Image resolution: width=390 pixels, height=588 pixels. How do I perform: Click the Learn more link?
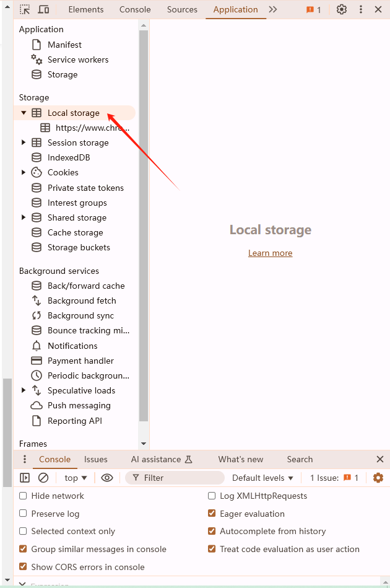(x=270, y=253)
